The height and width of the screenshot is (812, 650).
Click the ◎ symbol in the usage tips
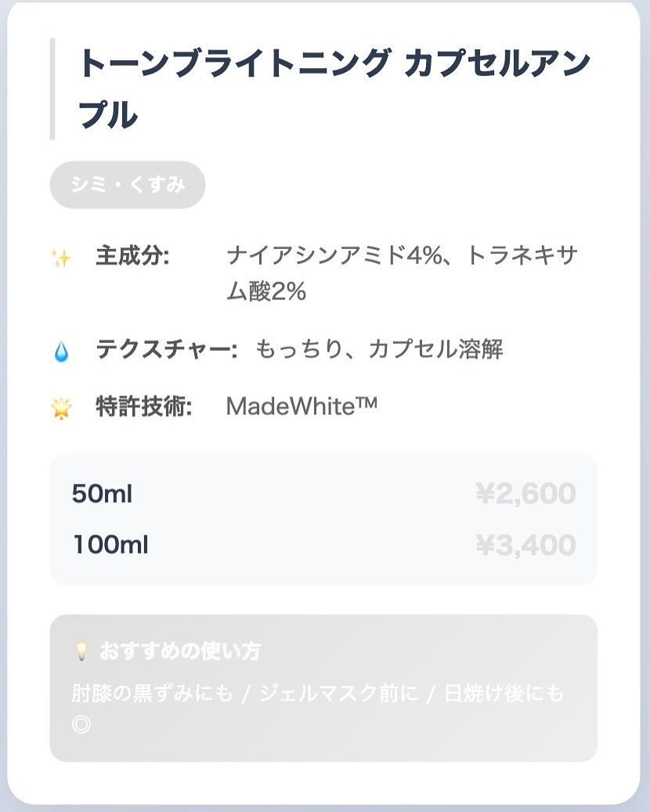(81, 724)
